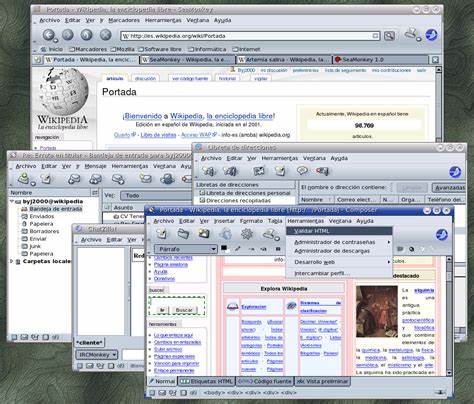Image resolution: width=474 pixels, height=404 pixels.
Task: Open the *cliente* tab in ChatZilla
Action: pyautogui.click(x=89, y=343)
